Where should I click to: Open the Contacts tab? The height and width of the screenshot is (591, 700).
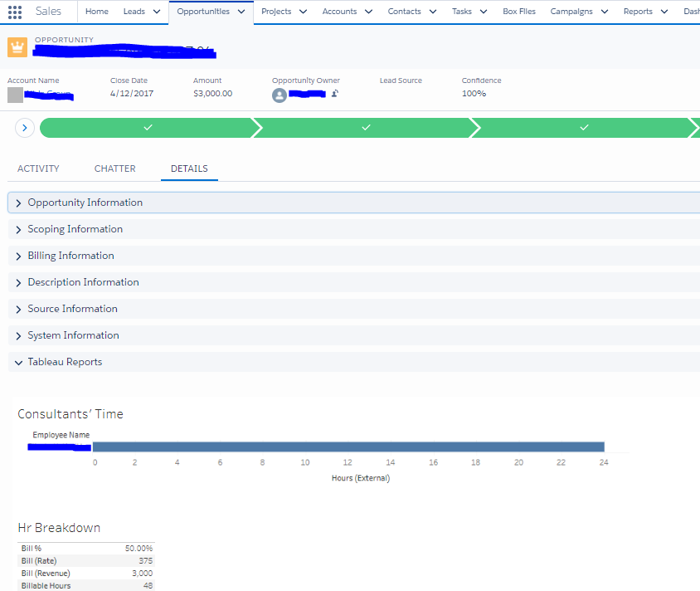[404, 12]
